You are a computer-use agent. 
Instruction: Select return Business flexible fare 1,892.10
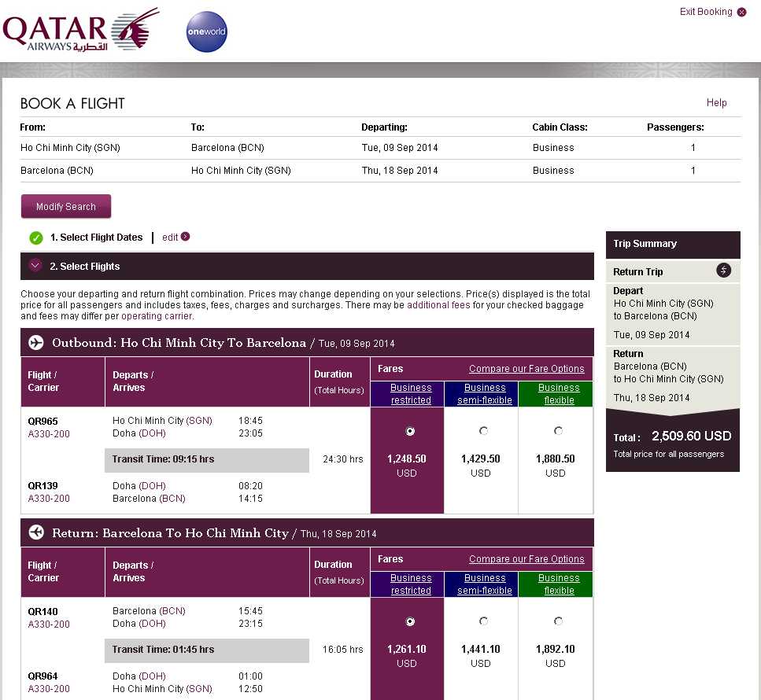[x=558, y=621]
